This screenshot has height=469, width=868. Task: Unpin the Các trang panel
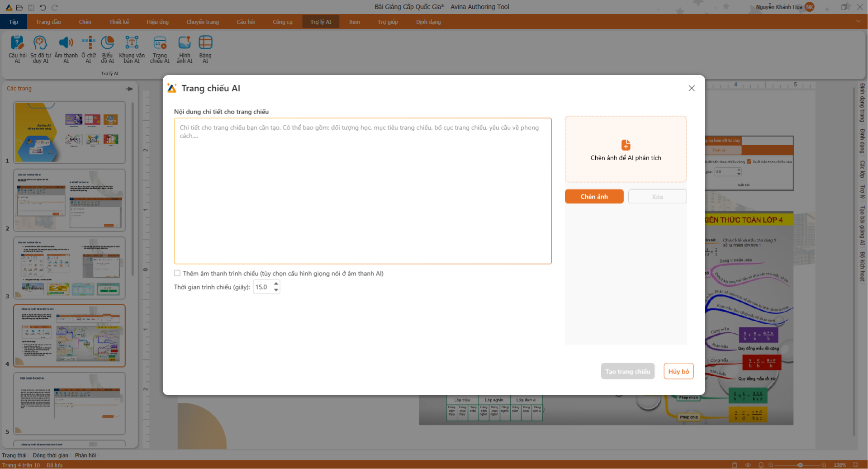pyautogui.click(x=129, y=89)
